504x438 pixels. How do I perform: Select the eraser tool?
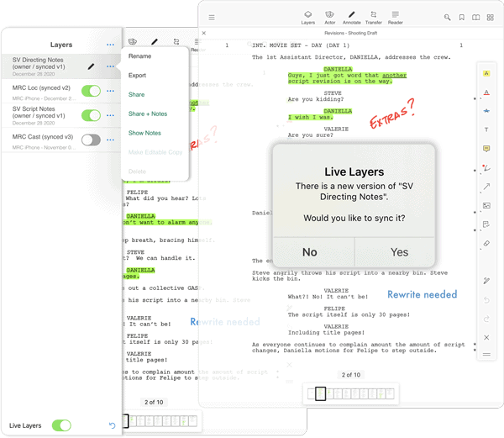pos(486,244)
